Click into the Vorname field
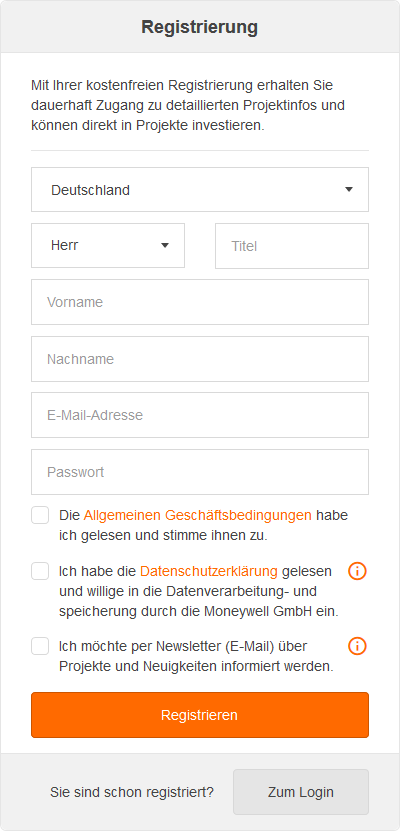The height and width of the screenshot is (831, 400). (200, 302)
